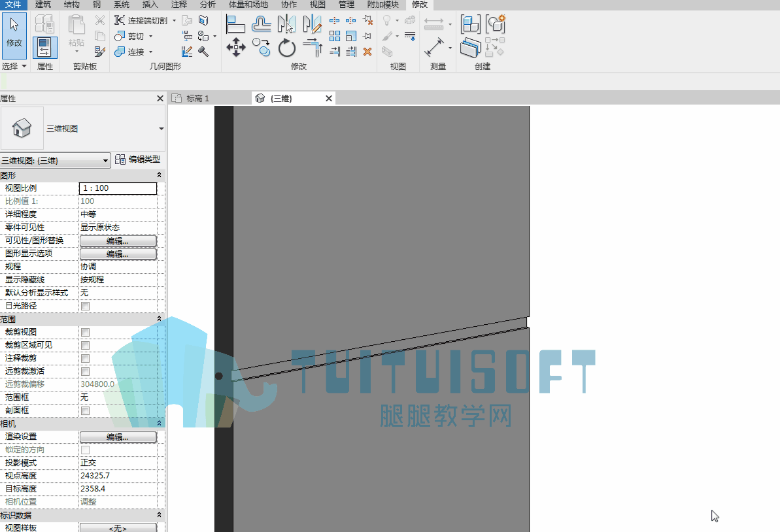Viewport: 780px width, 532px height.
Task: Enable the 远剪裁激活 checkbox
Action: tap(86, 371)
